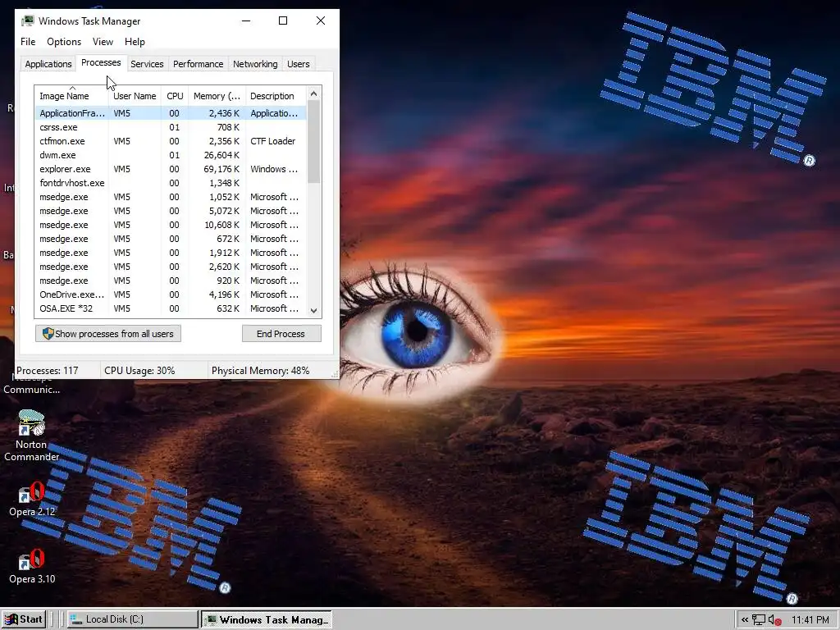Sort by the Memory column header
This screenshot has height=630, width=840.
coord(217,96)
